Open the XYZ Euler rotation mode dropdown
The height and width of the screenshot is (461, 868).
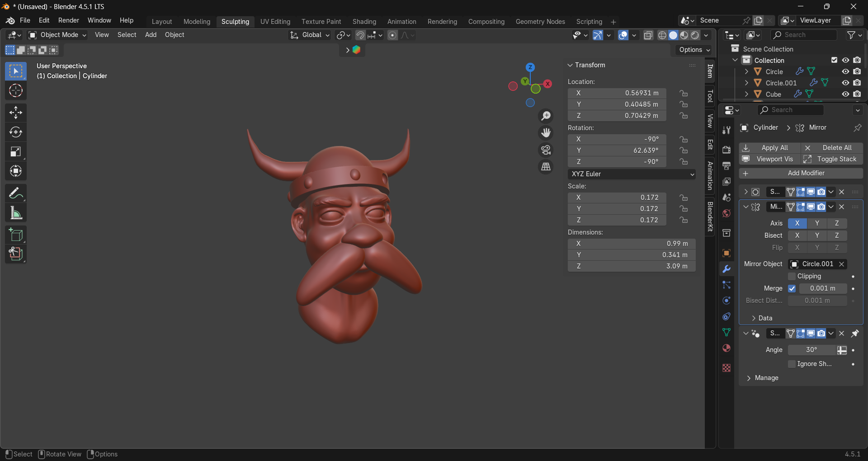coord(631,174)
